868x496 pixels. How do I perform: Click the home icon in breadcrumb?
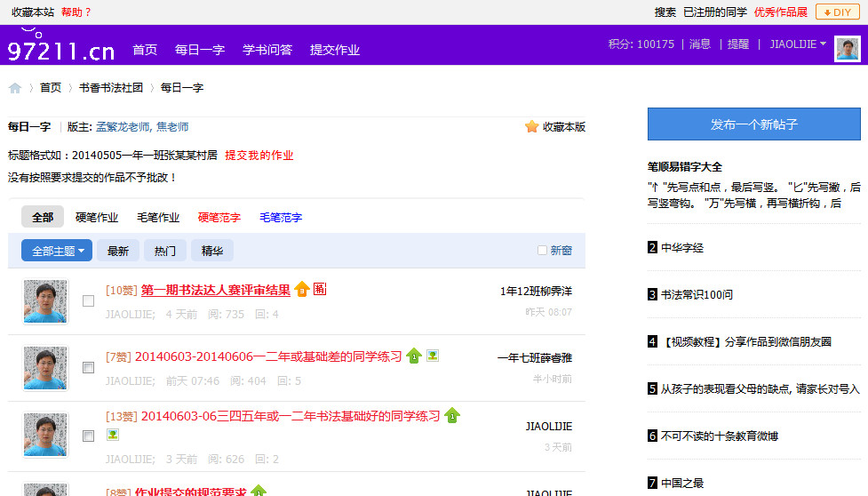pos(15,88)
